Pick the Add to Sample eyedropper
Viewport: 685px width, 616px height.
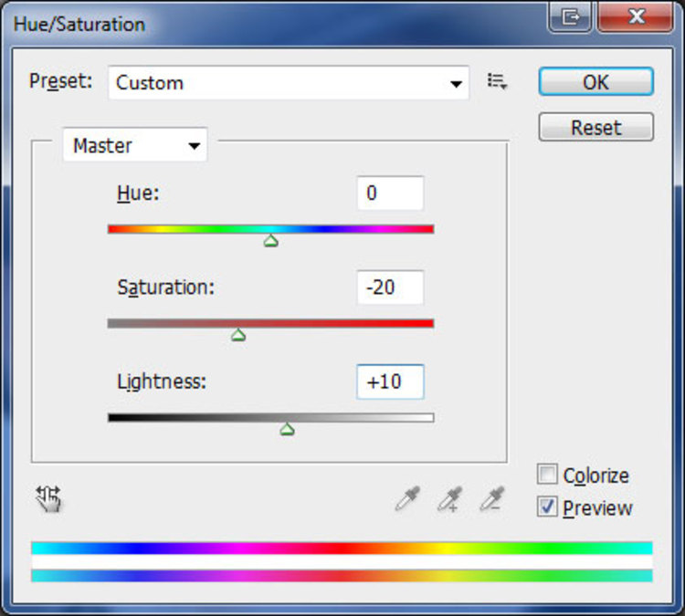449,498
